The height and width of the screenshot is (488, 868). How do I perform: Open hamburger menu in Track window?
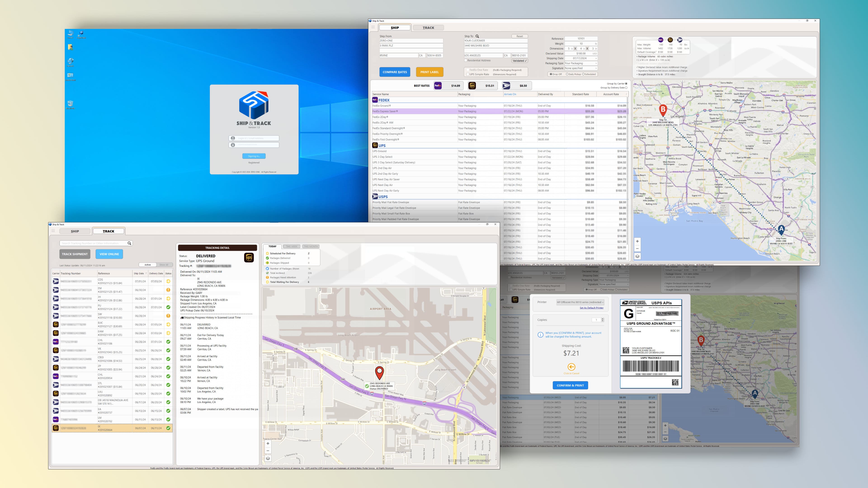(x=53, y=231)
